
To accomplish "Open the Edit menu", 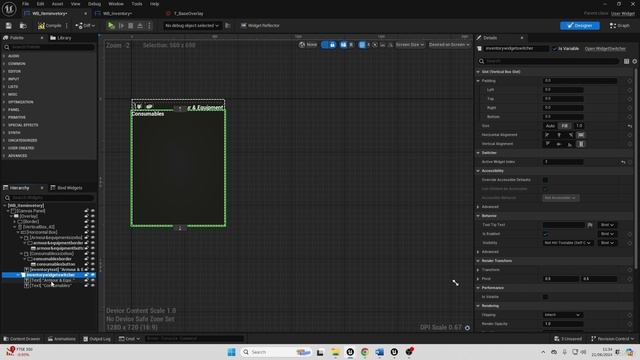I will click(x=40, y=4).
